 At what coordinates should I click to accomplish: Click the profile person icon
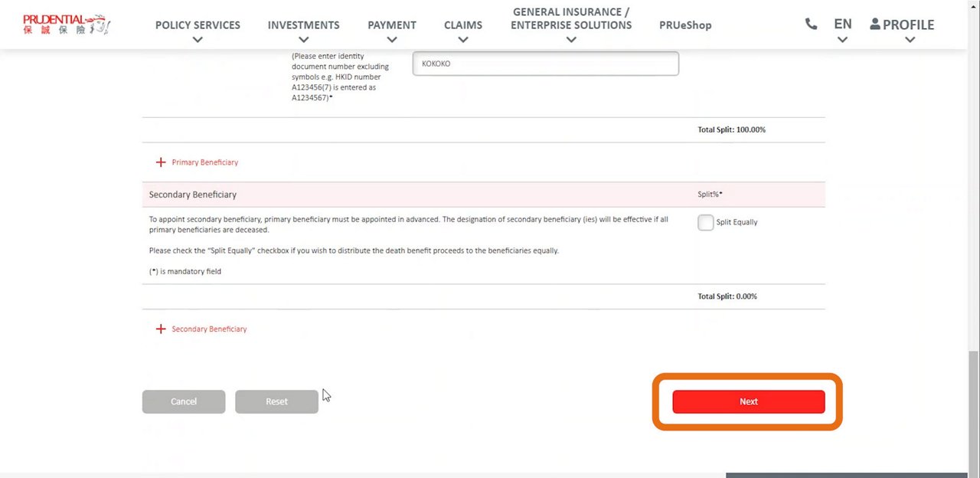click(x=875, y=25)
